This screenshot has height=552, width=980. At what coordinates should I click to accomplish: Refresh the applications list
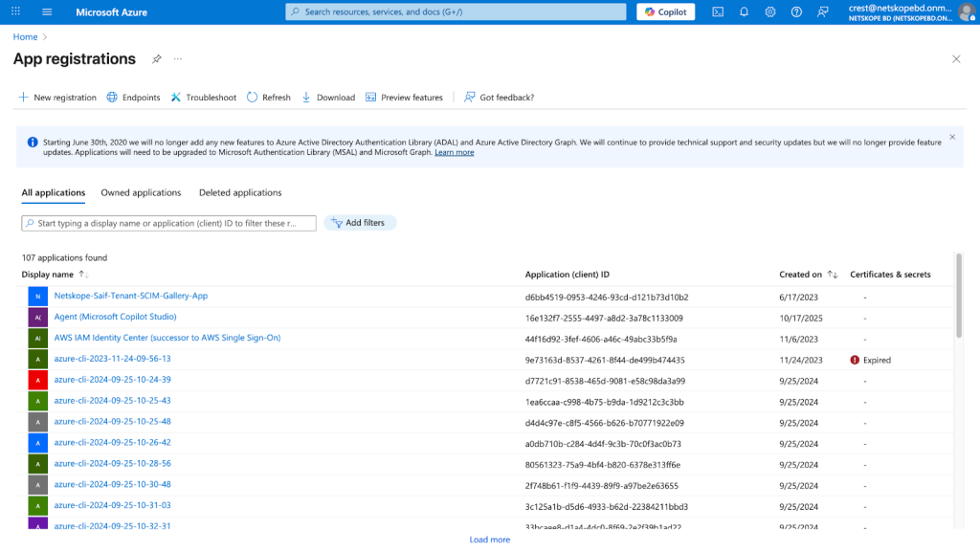point(269,98)
